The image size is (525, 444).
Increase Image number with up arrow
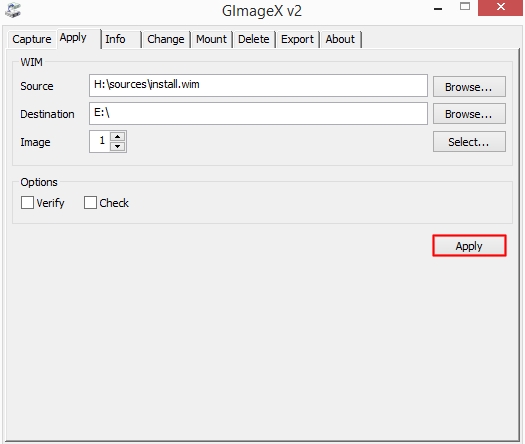click(x=118, y=137)
